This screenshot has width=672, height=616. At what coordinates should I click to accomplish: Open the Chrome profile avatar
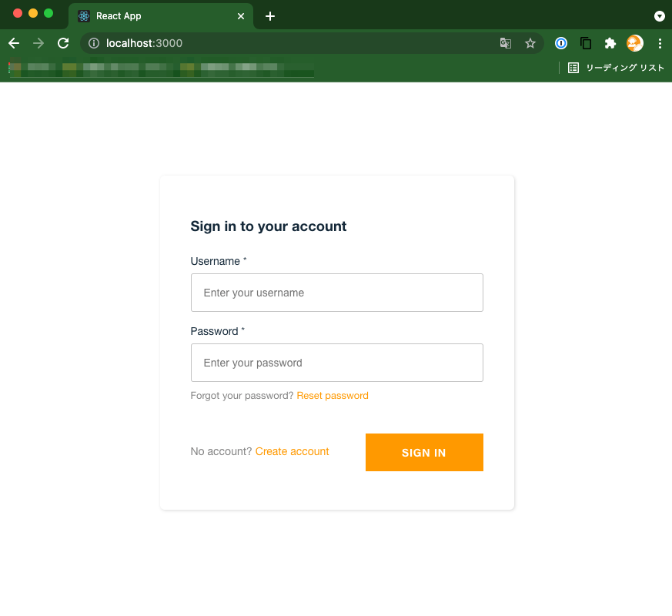(635, 43)
